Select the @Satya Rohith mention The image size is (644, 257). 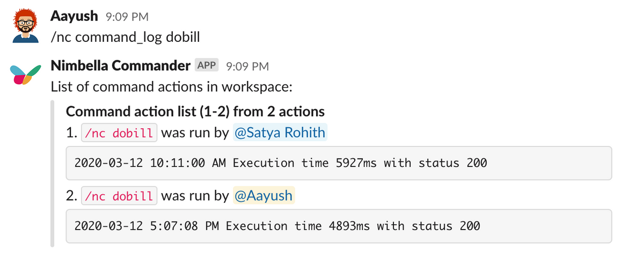click(x=280, y=133)
